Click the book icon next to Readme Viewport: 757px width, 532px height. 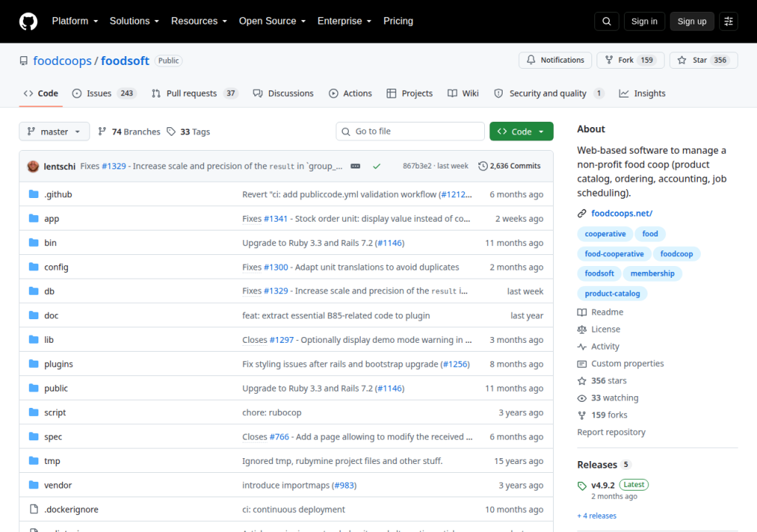[582, 313]
